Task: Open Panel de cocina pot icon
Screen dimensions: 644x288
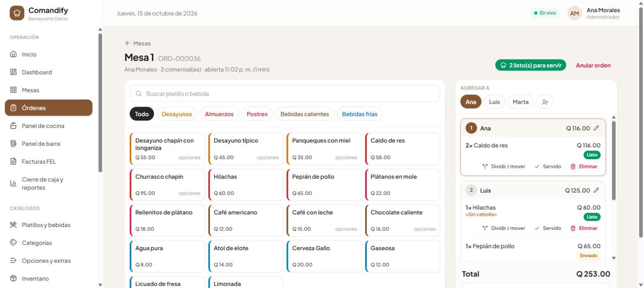Action: pos(13,126)
